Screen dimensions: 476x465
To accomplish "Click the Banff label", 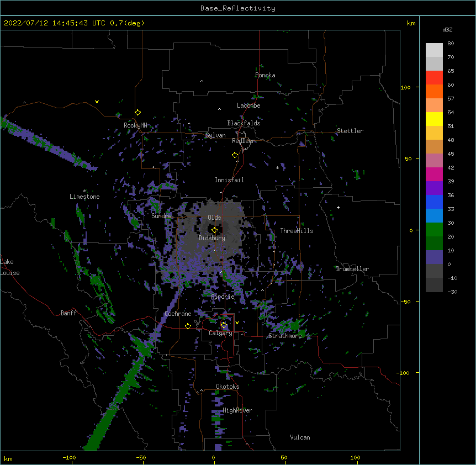I will point(68,313).
